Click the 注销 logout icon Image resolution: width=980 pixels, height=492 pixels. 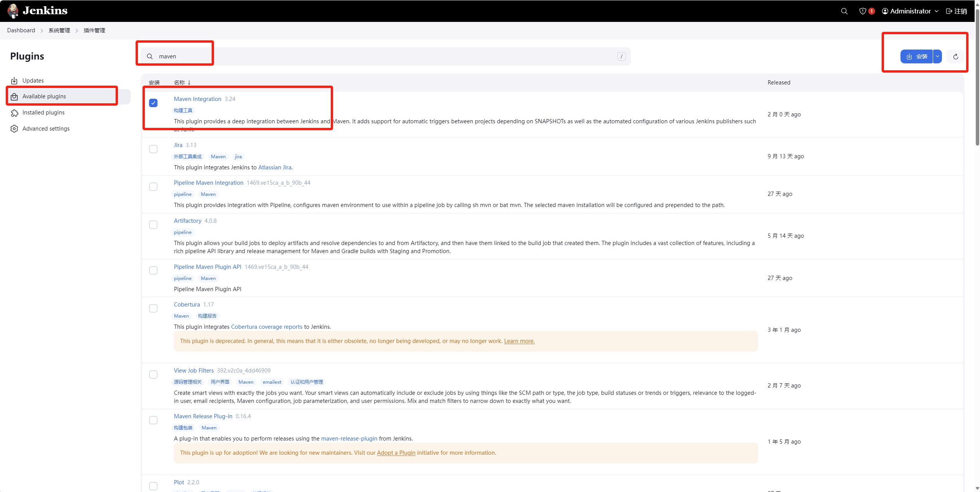point(948,11)
